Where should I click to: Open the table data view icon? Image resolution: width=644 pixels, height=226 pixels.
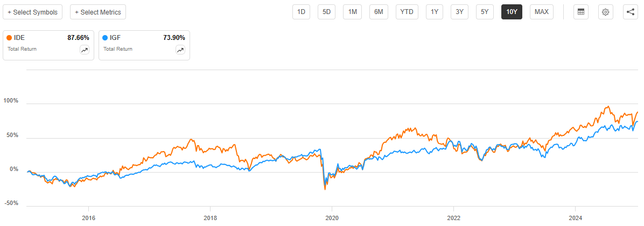point(581,12)
